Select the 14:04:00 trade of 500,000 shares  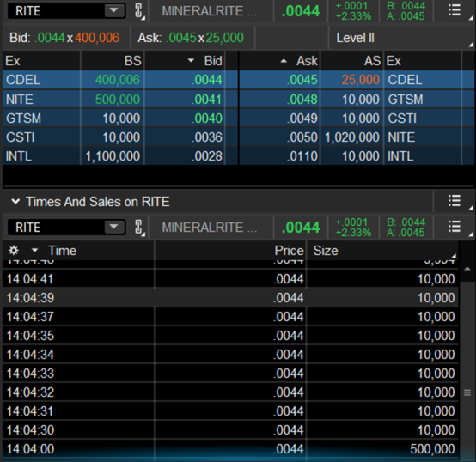point(230,449)
